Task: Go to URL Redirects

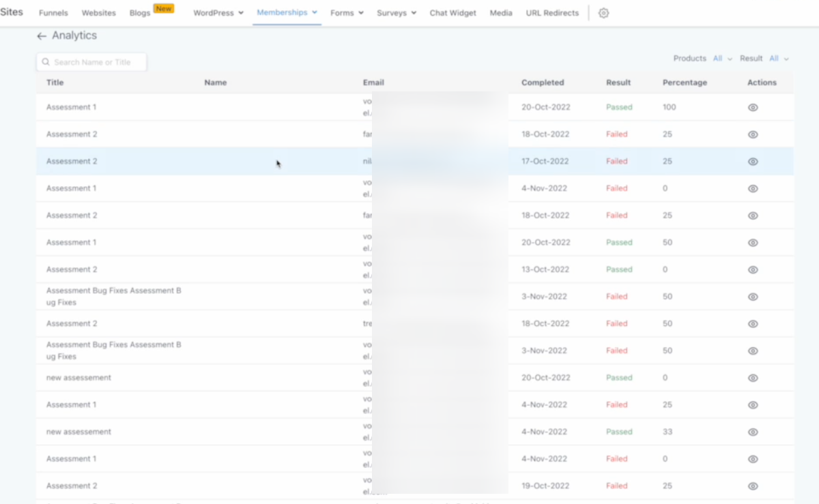Action: 551,13
